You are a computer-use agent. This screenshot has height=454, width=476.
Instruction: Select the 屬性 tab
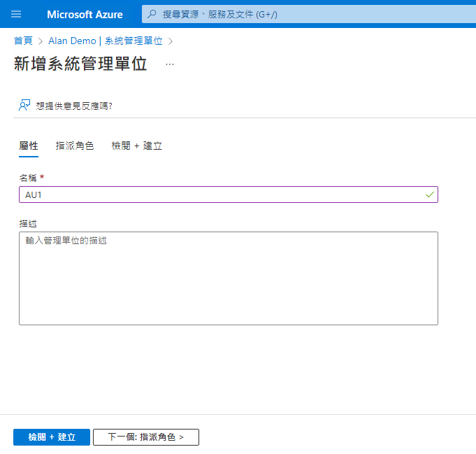tap(29, 146)
